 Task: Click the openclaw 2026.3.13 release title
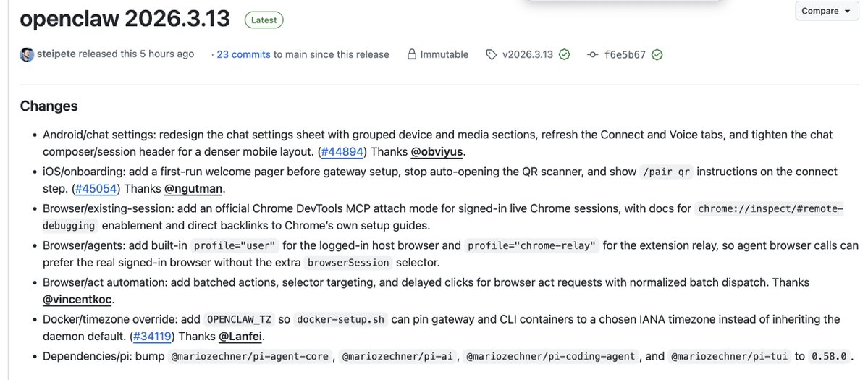[125, 20]
